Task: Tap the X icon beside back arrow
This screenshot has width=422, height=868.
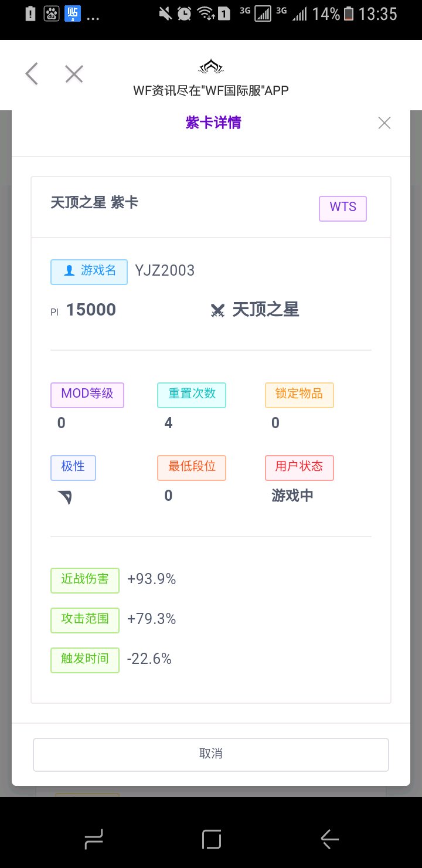Action: tap(74, 74)
